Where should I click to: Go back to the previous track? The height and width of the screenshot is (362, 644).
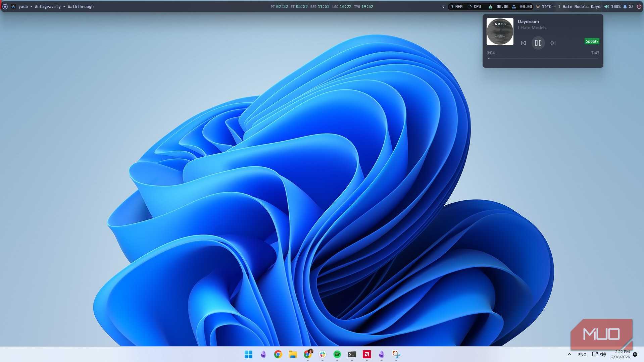(x=523, y=43)
